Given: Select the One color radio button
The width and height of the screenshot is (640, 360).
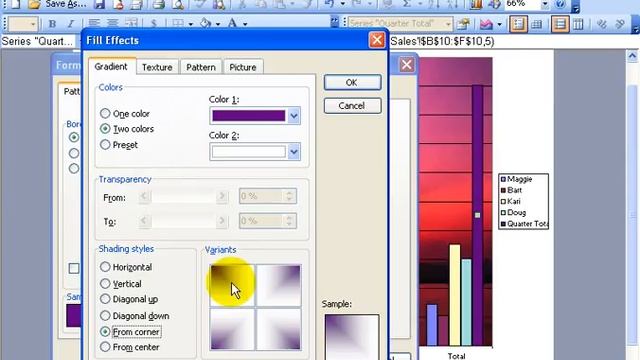Looking at the screenshot, I should tap(105, 113).
